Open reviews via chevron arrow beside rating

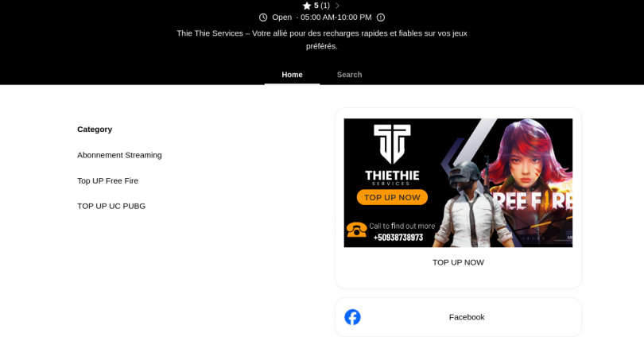tap(338, 6)
